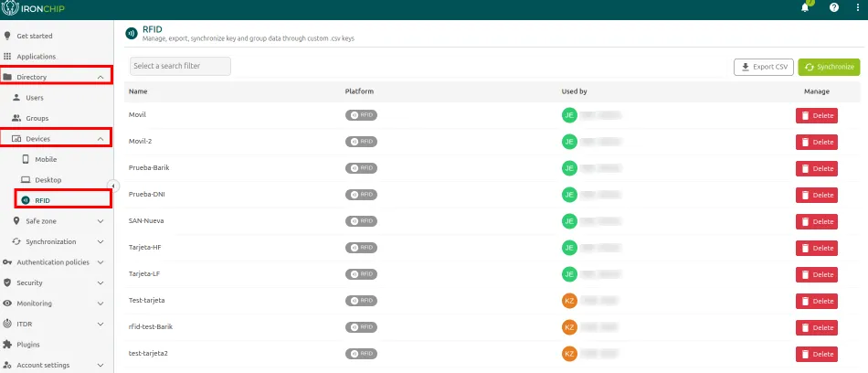Screen dimensions: 868x373
Task: Click the Monitoring eye icon
Action: [7, 304]
